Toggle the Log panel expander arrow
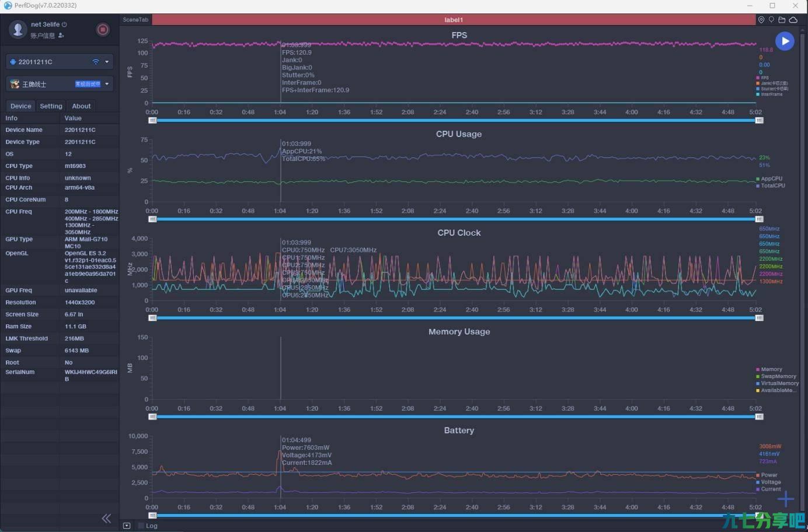Image resolution: width=808 pixels, height=532 pixels. [x=127, y=526]
